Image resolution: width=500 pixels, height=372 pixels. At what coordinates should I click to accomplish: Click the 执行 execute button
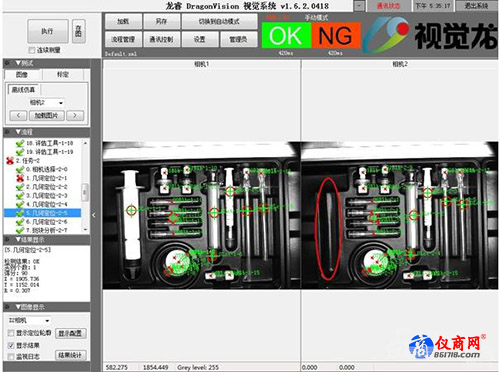pyautogui.click(x=48, y=31)
